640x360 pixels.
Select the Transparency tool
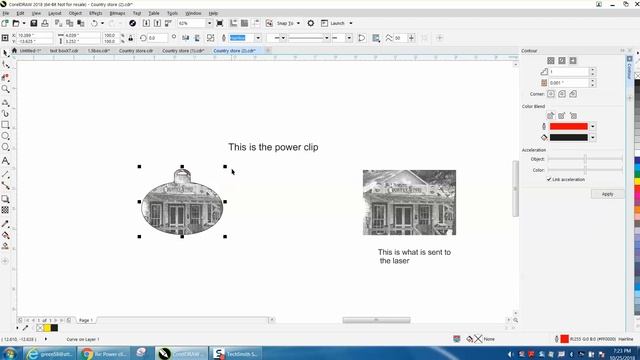point(5,210)
